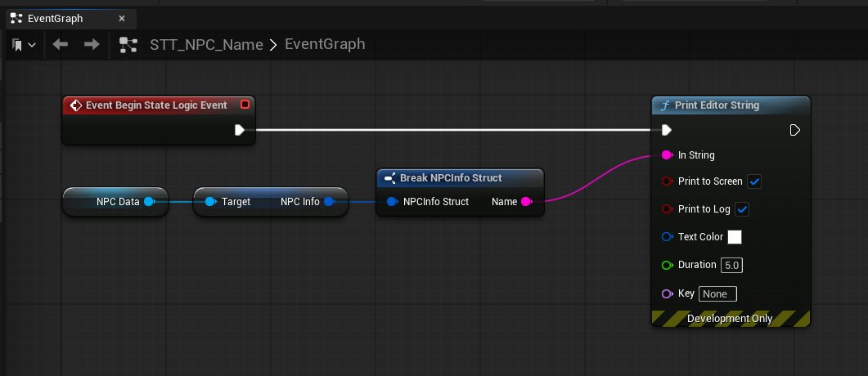Select the Event Begin State Logic Event node title
868x376 pixels.
156,105
